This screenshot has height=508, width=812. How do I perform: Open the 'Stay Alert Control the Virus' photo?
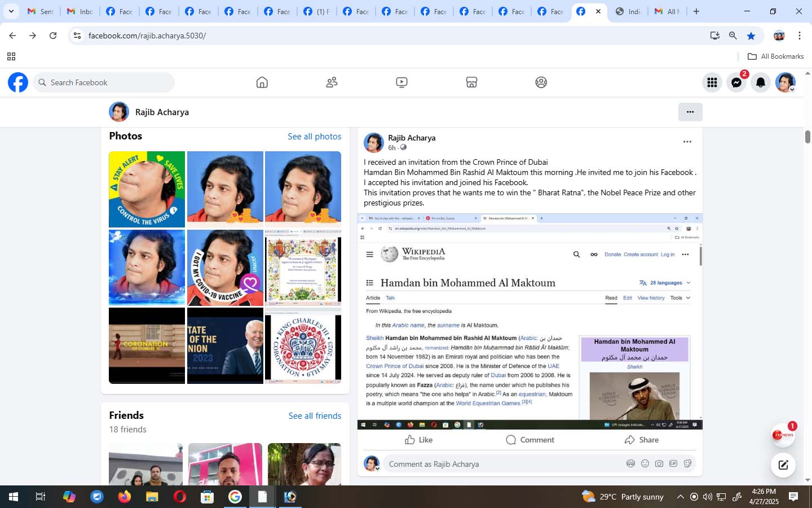pos(147,189)
